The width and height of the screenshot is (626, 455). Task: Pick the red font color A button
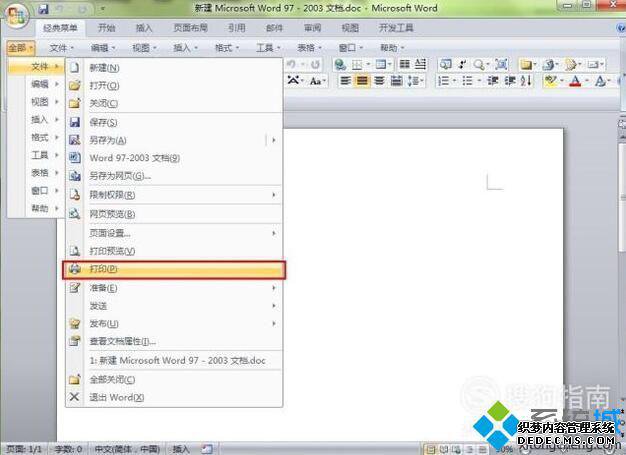coord(575,81)
